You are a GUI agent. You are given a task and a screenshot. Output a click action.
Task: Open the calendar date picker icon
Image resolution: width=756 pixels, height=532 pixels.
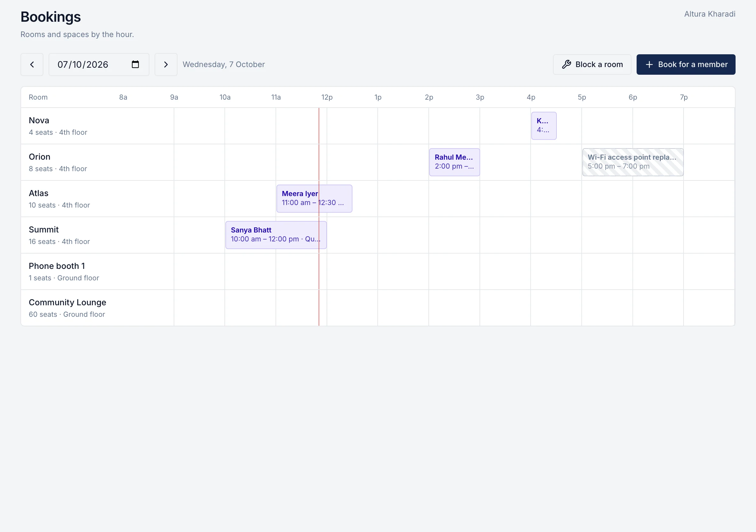coord(135,64)
